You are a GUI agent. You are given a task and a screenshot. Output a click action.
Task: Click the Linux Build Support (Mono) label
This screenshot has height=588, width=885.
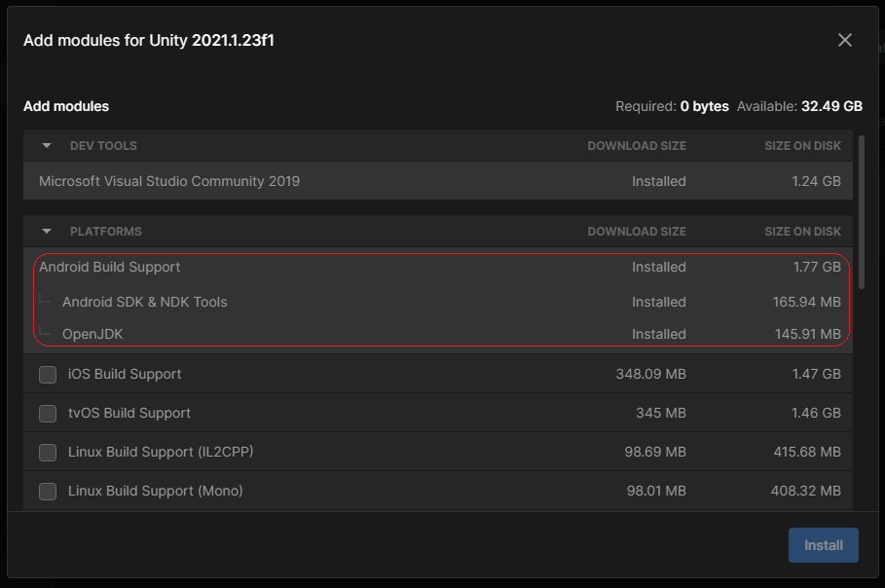[155, 491]
